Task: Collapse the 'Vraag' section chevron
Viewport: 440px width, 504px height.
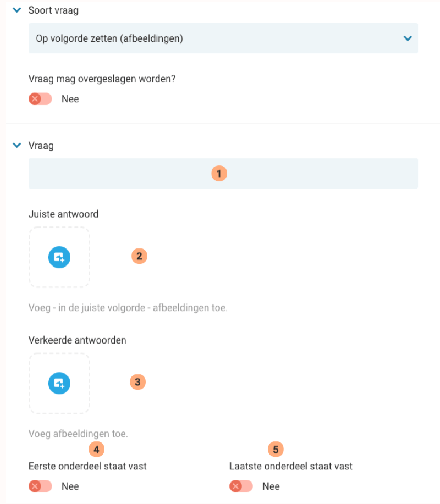Action: click(16, 146)
